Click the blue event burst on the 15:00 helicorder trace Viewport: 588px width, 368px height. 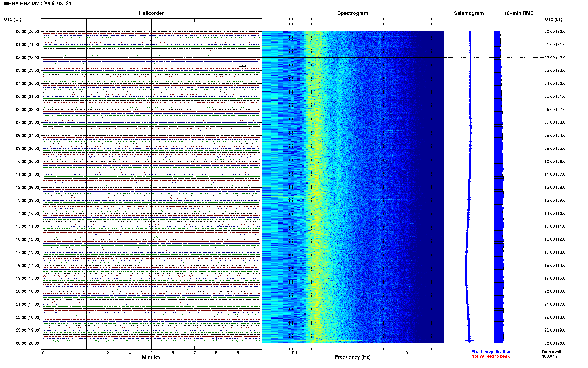[223, 226]
